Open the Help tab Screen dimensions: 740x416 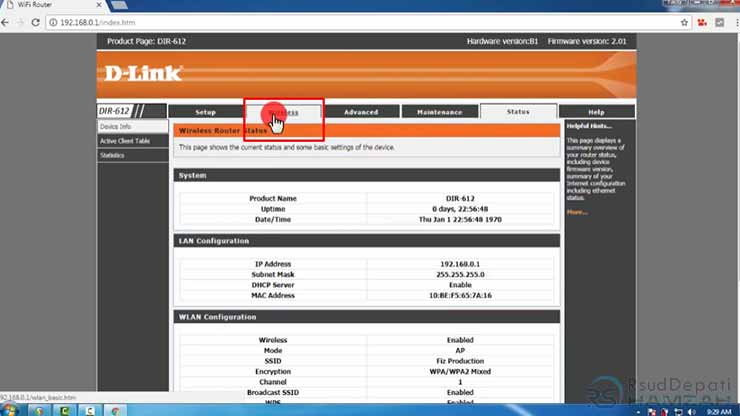coord(596,112)
